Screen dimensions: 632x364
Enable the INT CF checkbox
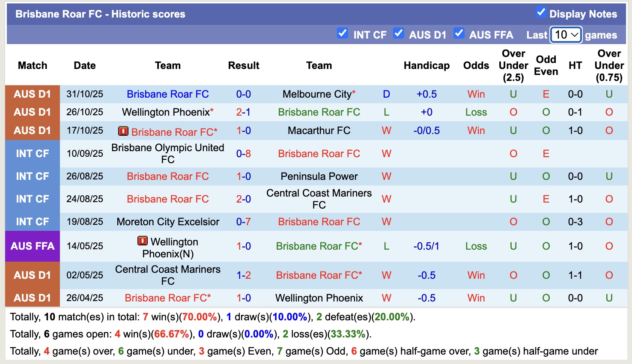pyautogui.click(x=343, y=33)
